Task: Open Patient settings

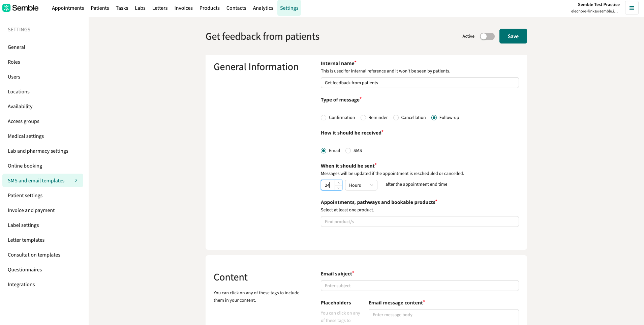Action: 25,196
